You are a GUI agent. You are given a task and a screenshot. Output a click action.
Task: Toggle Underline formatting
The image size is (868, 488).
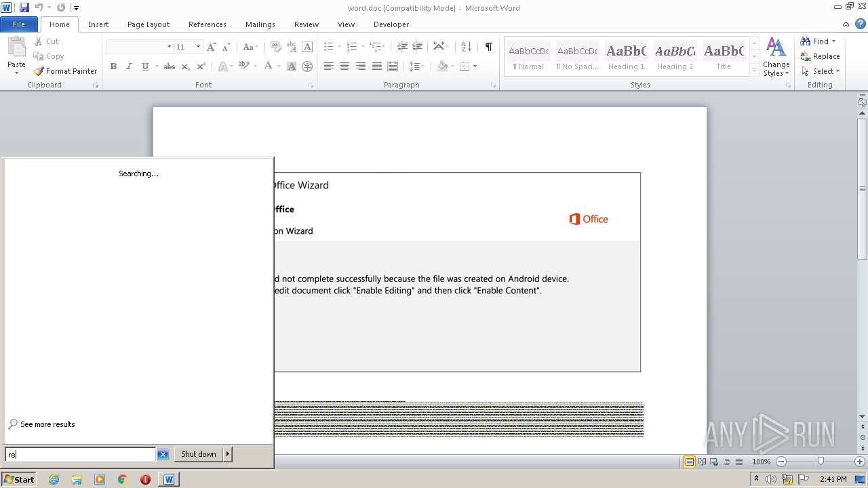[145, 66]
